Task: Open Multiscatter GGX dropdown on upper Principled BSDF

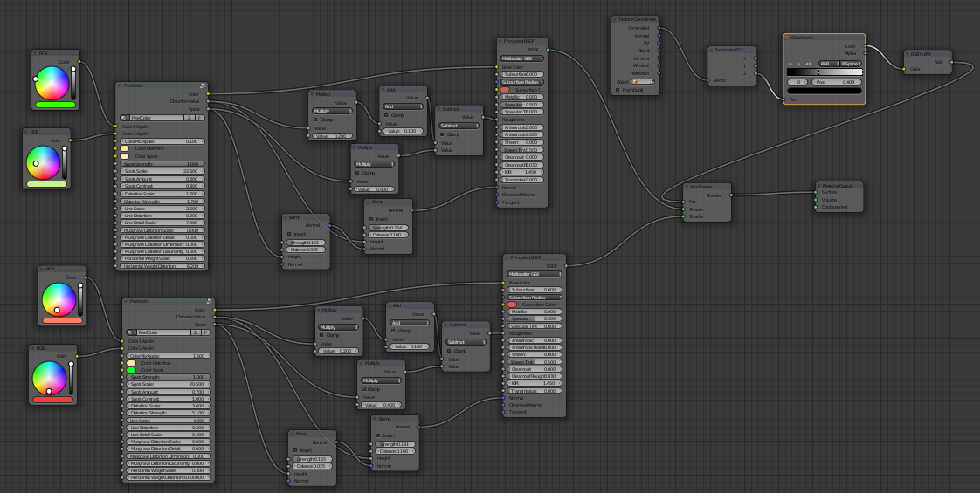Action: [521, 58]
